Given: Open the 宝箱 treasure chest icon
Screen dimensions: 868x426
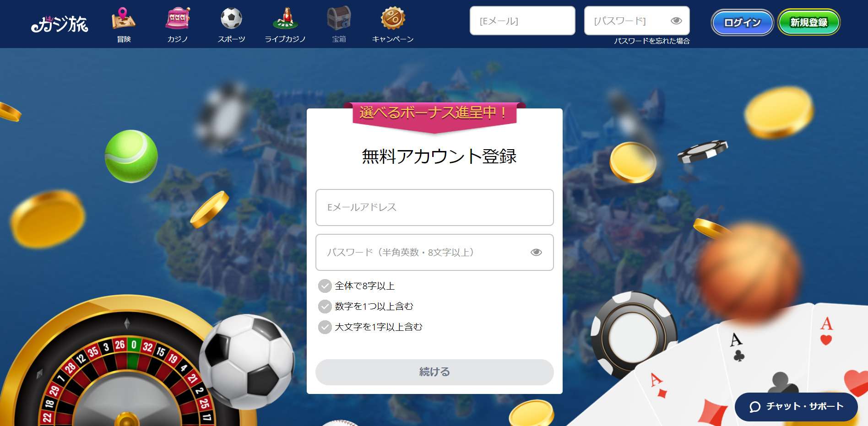Looking at the screenshot, I should click(x=339, y=18).
